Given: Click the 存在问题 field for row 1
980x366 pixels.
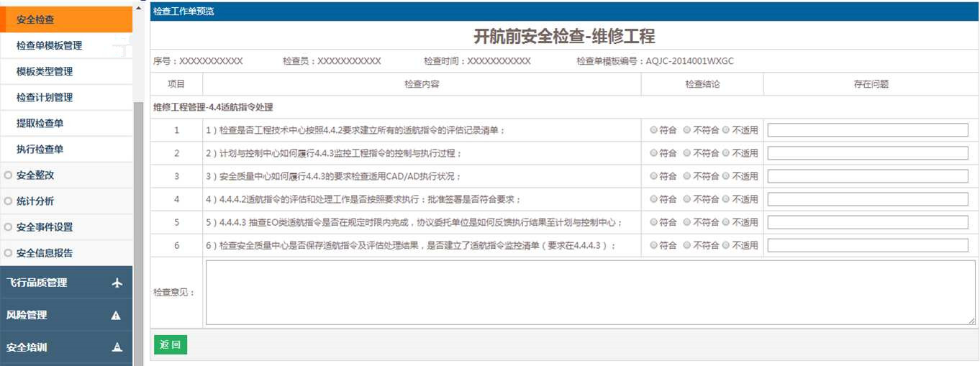Looking at the screenshot, I should (x=868, y=130).
